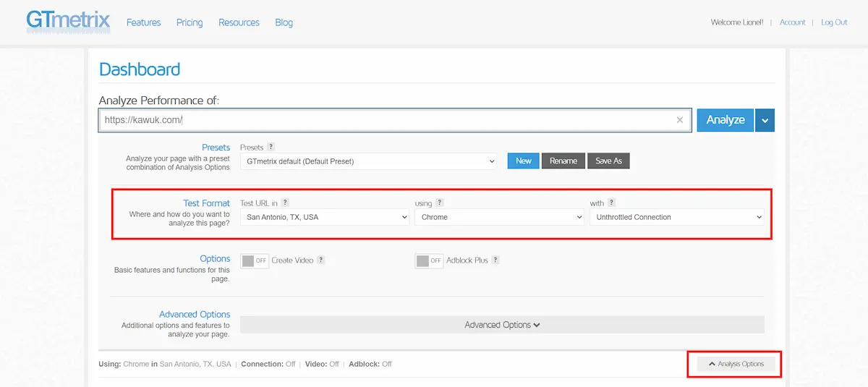The width and height of the screenshot is (868, 387).
Task: Toggle the Create Video switch
Action: point(255,260)
